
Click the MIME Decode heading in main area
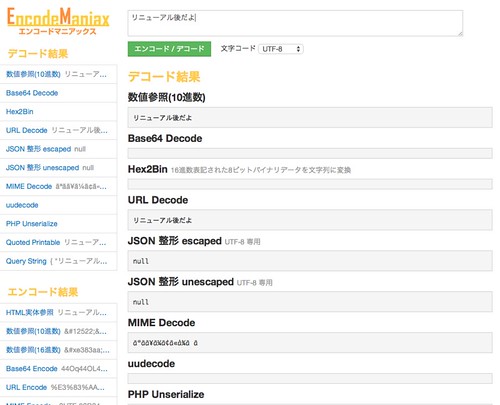[x=162, y=323]
